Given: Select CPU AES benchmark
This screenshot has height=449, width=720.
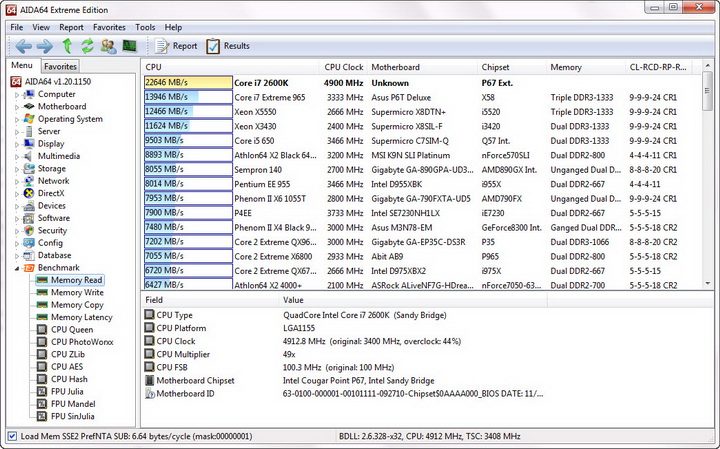Looking at the screenshot, I should point(67,367).
